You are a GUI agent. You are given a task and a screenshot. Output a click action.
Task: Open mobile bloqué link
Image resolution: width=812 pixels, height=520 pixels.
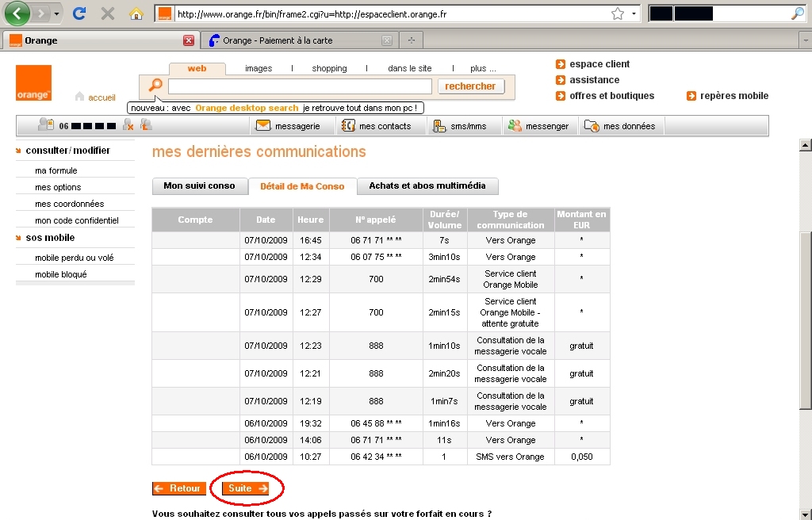60,274
